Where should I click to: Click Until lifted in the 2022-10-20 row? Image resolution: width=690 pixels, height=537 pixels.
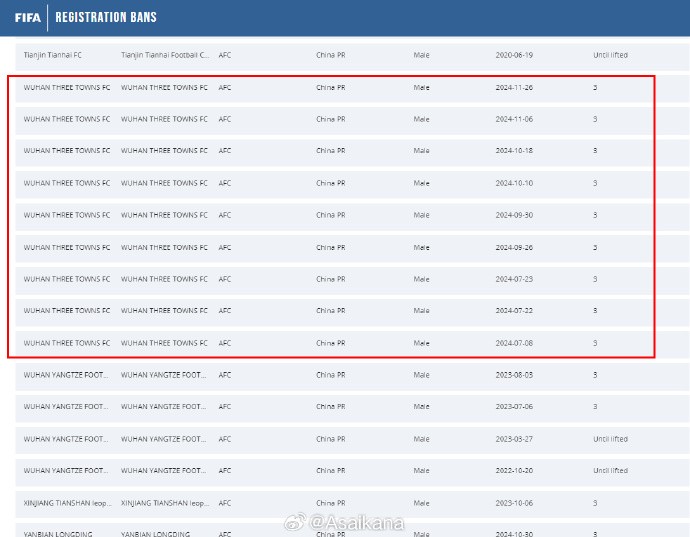point(610,471)
